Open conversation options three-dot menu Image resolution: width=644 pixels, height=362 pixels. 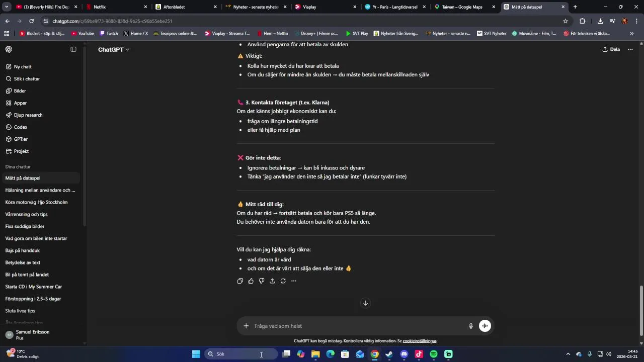pyautogui.click(x=630, y=49)
